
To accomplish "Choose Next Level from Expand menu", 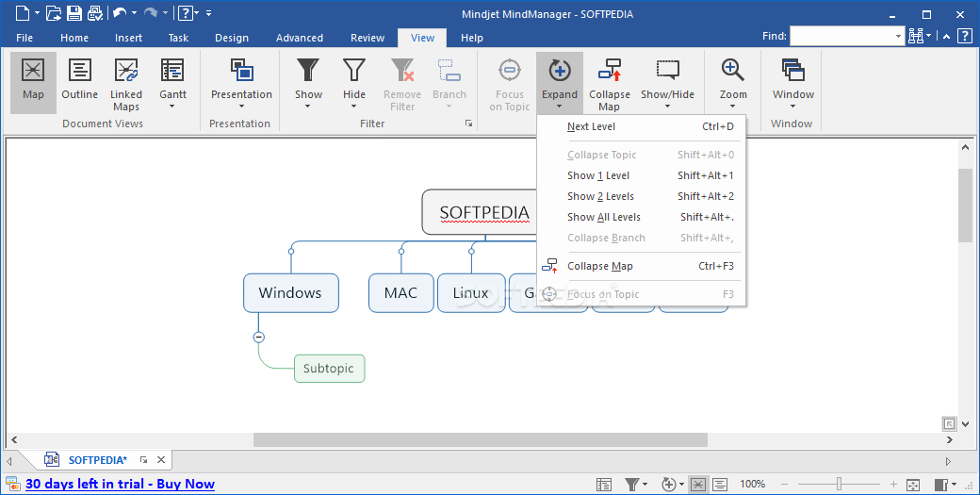I will tap(642, 126).
